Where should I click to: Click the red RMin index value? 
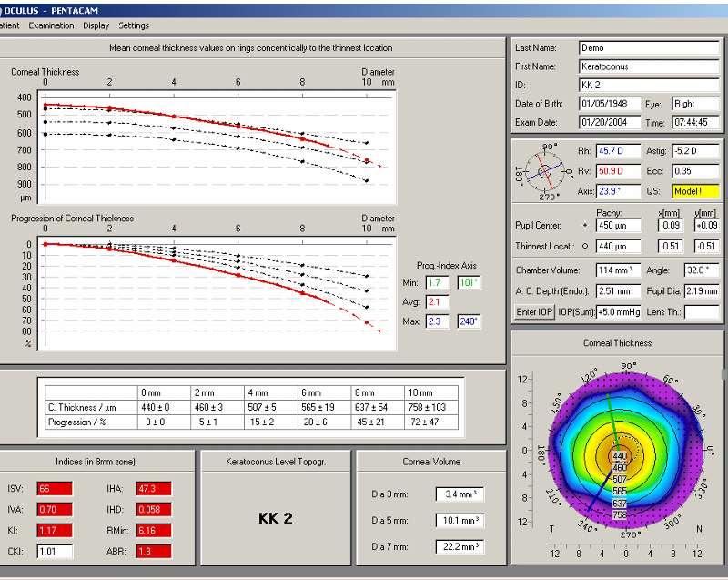click(x=154, y=530)
